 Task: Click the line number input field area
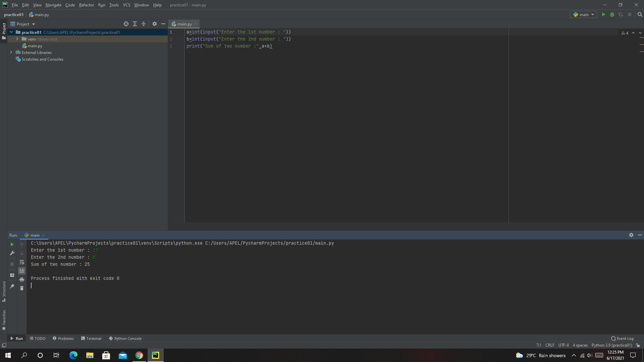539,345
